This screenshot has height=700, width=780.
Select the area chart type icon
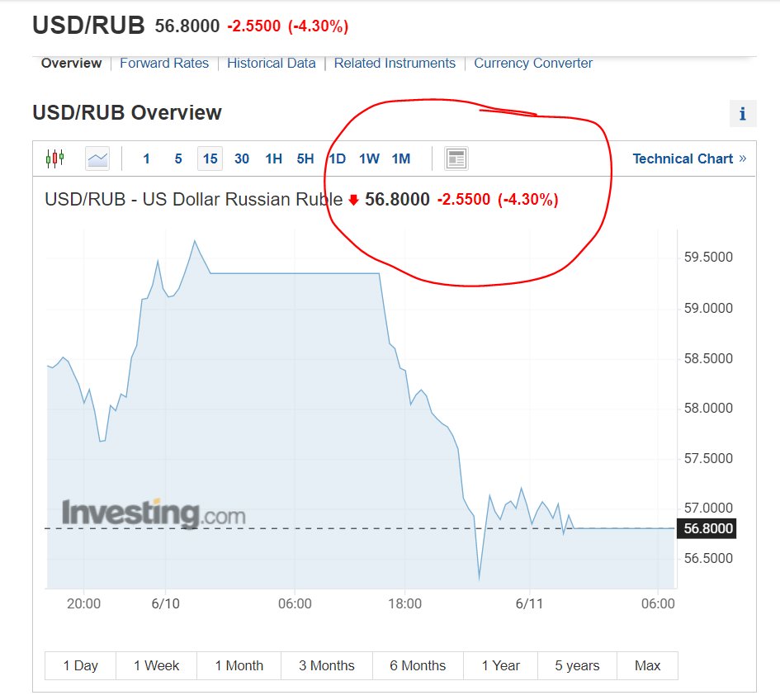tap(97, 158)
